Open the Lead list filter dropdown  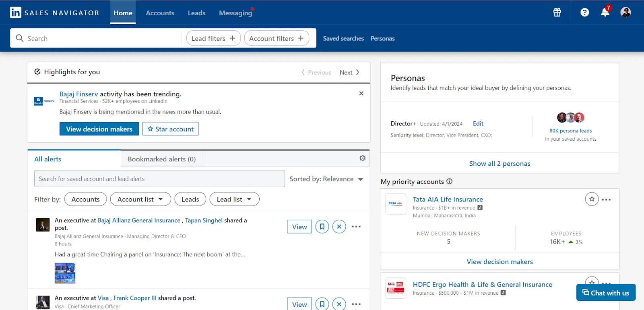234,199
